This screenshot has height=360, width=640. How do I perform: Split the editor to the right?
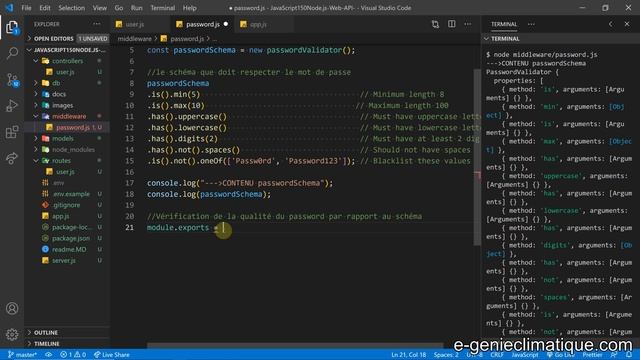pyautogui.click(x=451, y=24)
